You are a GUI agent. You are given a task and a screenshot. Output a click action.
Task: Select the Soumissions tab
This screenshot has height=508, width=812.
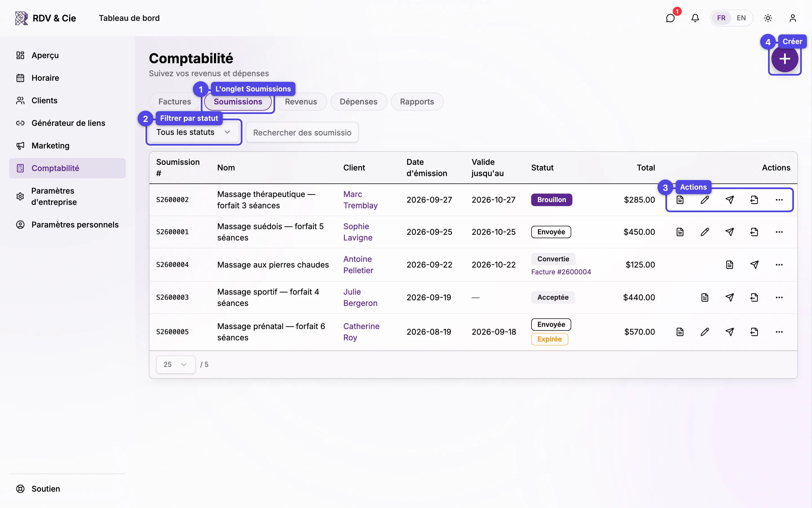238,102
